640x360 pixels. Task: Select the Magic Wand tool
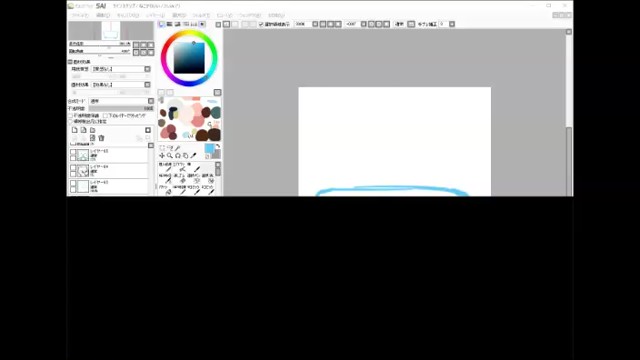point(178,148)
